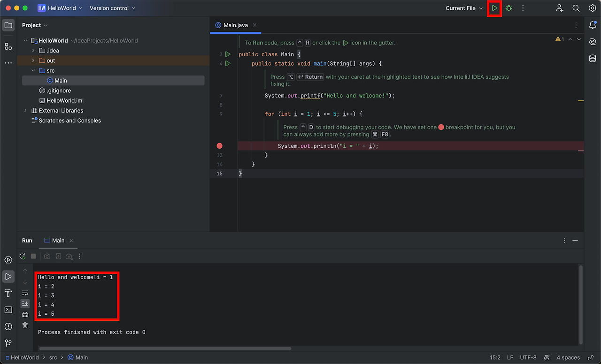Open the Version control dropdown
This screenshot has width=601, height=364.
(112, 8)
